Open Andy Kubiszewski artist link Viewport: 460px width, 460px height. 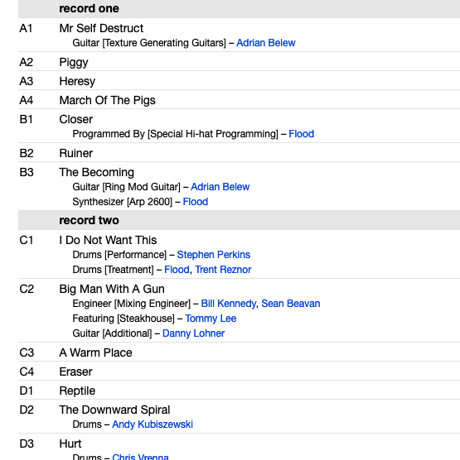coord(152,425)
